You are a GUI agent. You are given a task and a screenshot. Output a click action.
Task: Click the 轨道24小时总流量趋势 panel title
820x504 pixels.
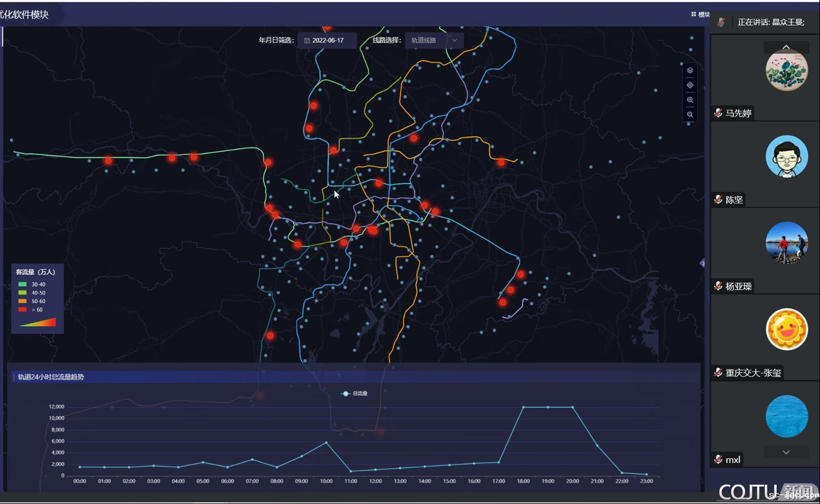(51, 377)
